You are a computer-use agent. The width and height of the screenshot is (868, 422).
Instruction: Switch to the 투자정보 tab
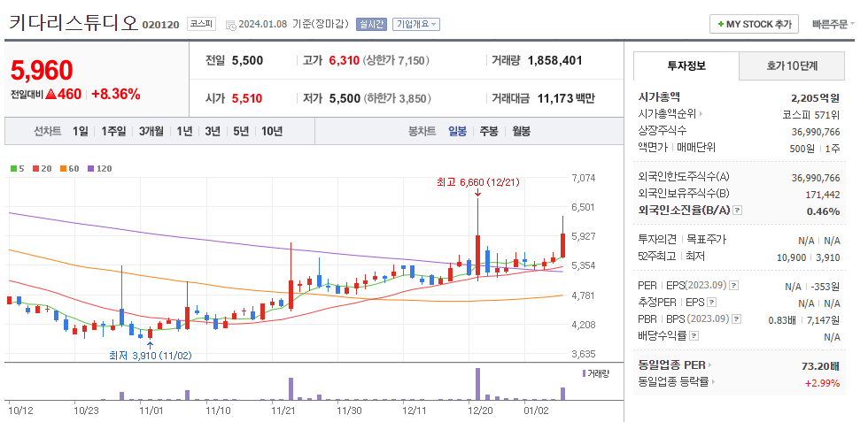pyautogui.click(x=686, y=65)
